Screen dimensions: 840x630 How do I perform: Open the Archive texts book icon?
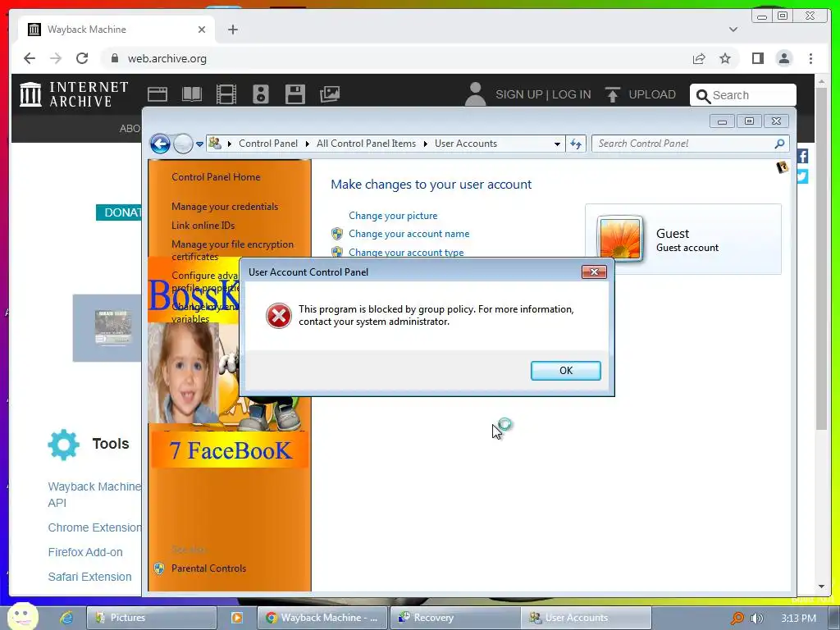(x=192, y=94)
